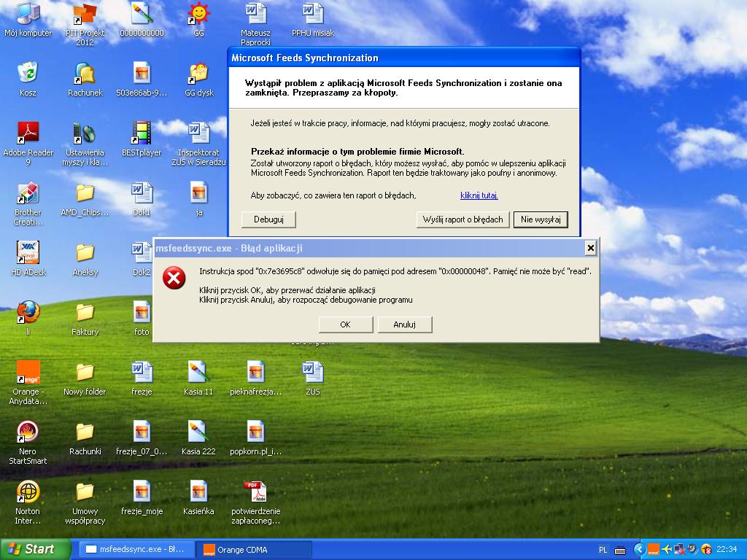This screenshot has height=560, width=747.
Task: Select the 'Ustawienia myszy i kla...' icon
Action: click(85, 144)
